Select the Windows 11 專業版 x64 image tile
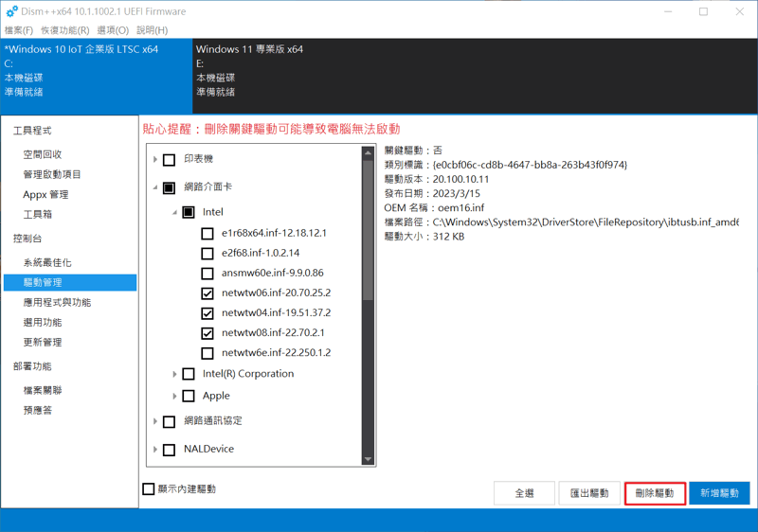Screen dimensions: 758x532 pyautogui.click(x=475, y=76)
